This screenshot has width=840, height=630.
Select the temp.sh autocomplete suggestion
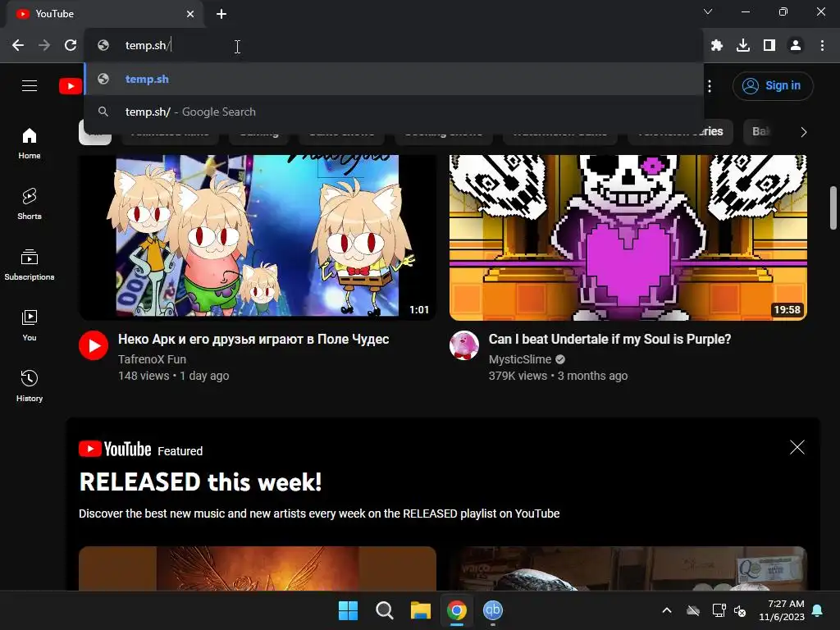point(394,79)
